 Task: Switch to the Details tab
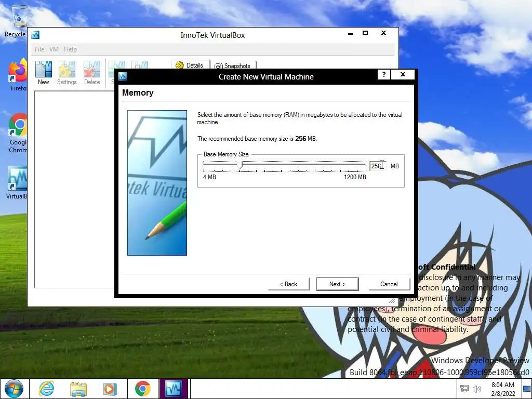click(x=190, y=65)
